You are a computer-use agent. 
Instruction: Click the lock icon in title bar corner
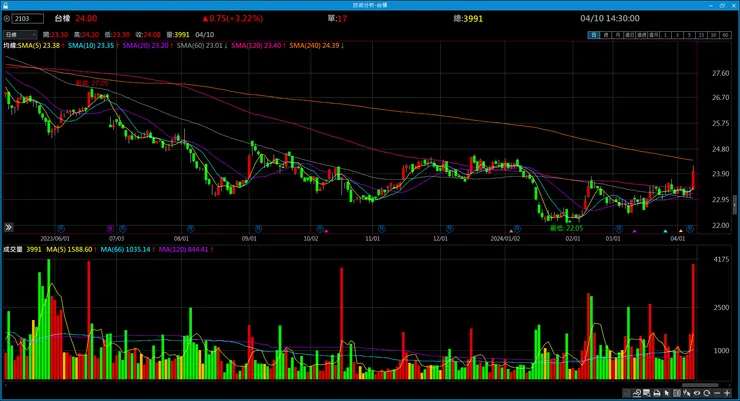(x=5, y=5)
